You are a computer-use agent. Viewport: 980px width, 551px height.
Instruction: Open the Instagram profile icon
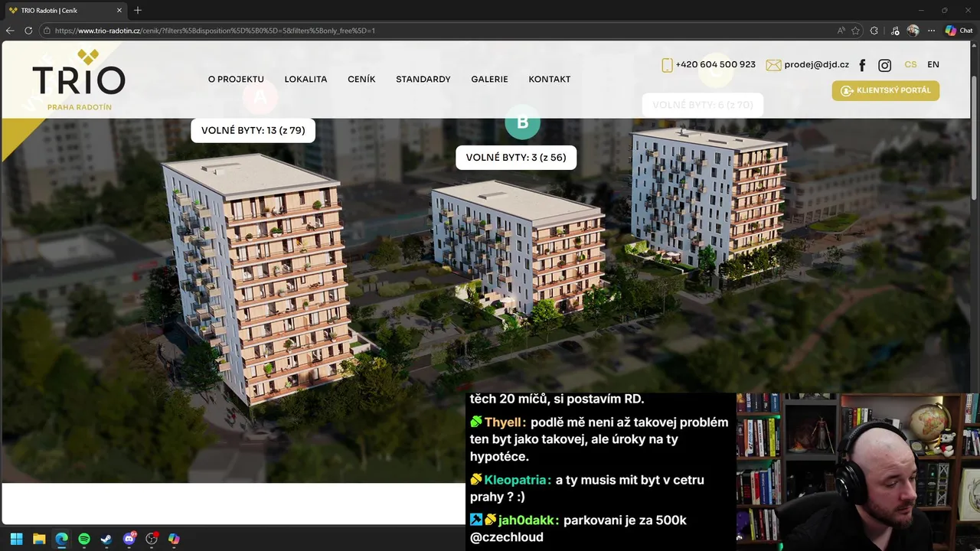pyautogui.click(x=884, y=65)
